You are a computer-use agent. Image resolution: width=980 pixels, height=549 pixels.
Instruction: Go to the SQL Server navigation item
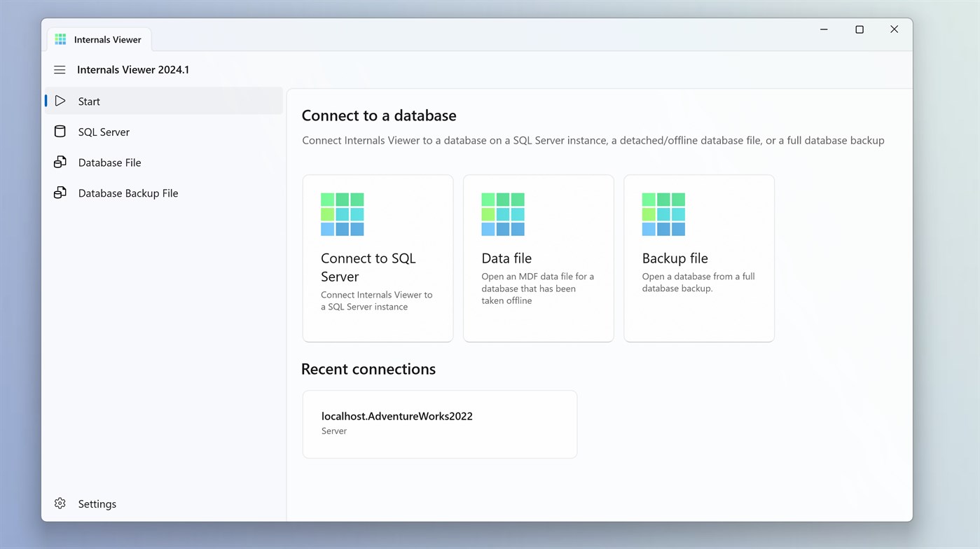104,132
